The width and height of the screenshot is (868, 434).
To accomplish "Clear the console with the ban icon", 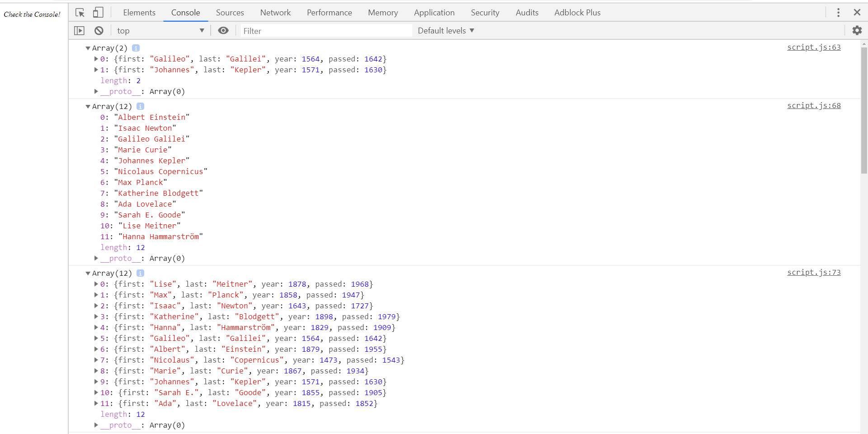I will (99, 31).
